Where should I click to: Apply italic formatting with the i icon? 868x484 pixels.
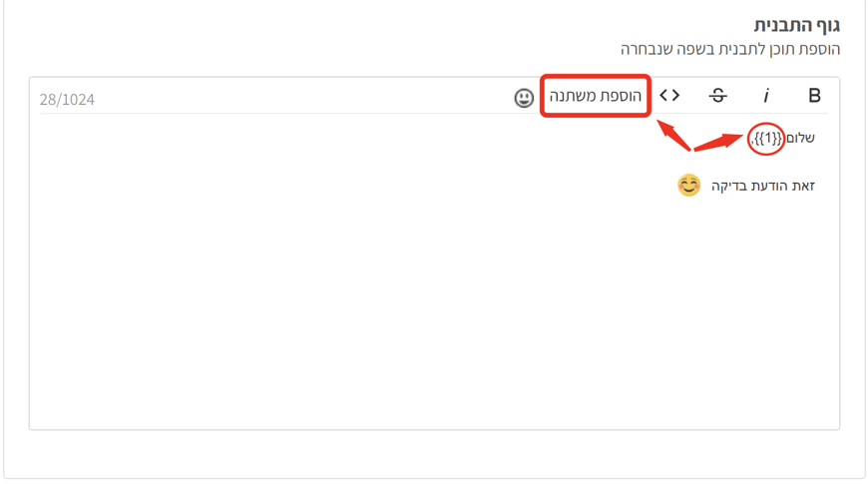[x=766, y=96]
